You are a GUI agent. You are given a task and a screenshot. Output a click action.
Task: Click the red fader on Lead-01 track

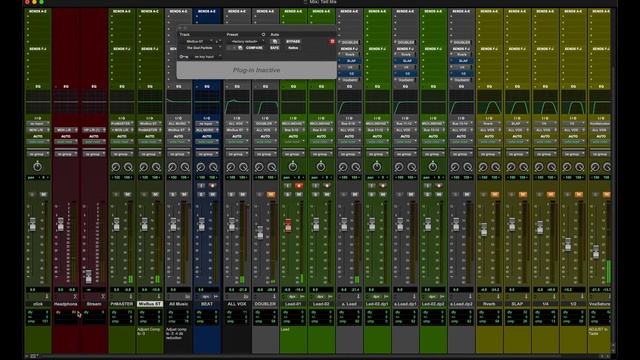point(288,225)
